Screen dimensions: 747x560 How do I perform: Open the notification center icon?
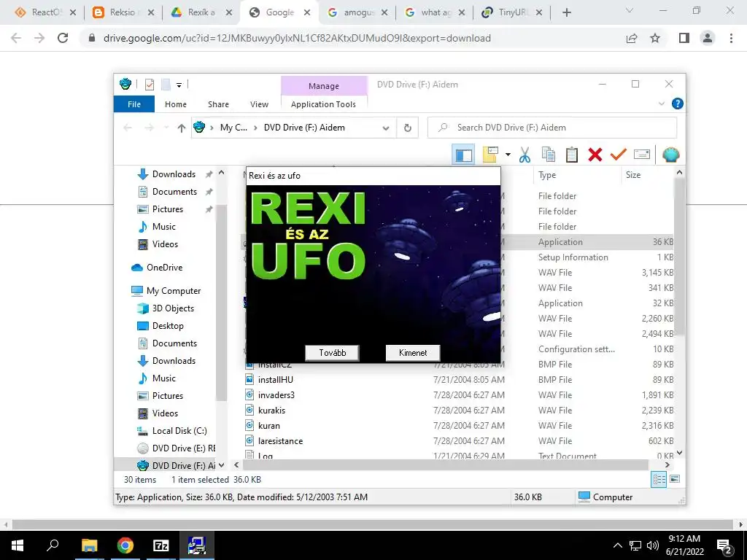point(724,545)
